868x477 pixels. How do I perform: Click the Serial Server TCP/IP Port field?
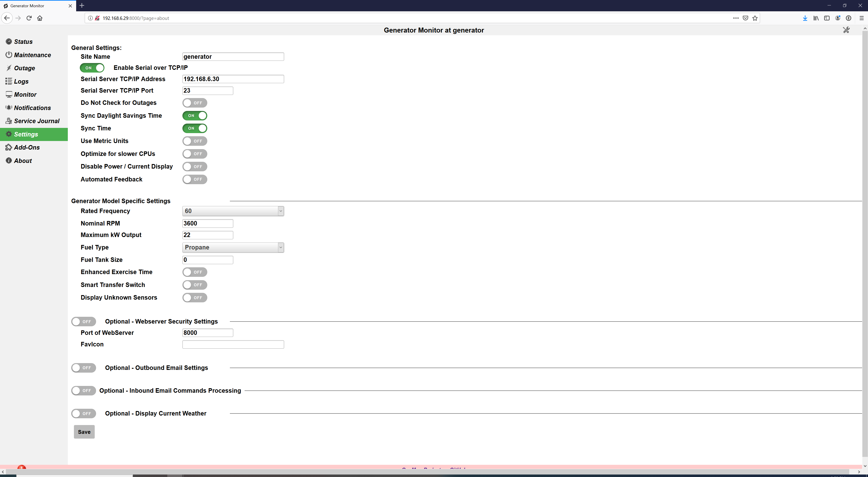coord(208,91)
